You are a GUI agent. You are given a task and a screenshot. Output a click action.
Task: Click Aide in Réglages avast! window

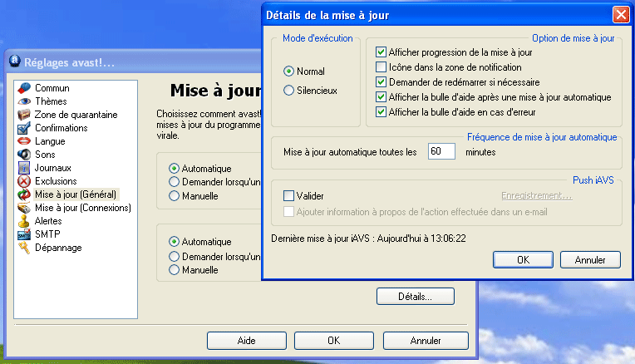click(x=246, y=341)
